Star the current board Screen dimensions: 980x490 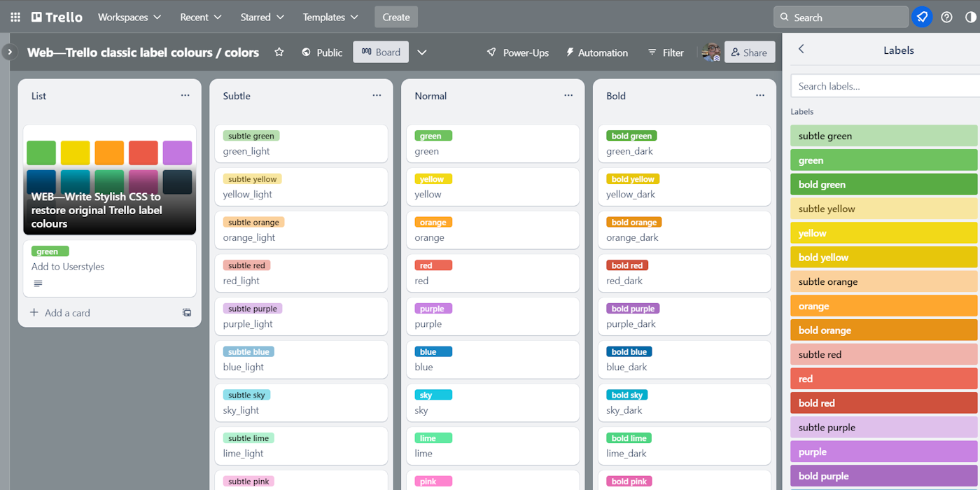click(279, 52)
